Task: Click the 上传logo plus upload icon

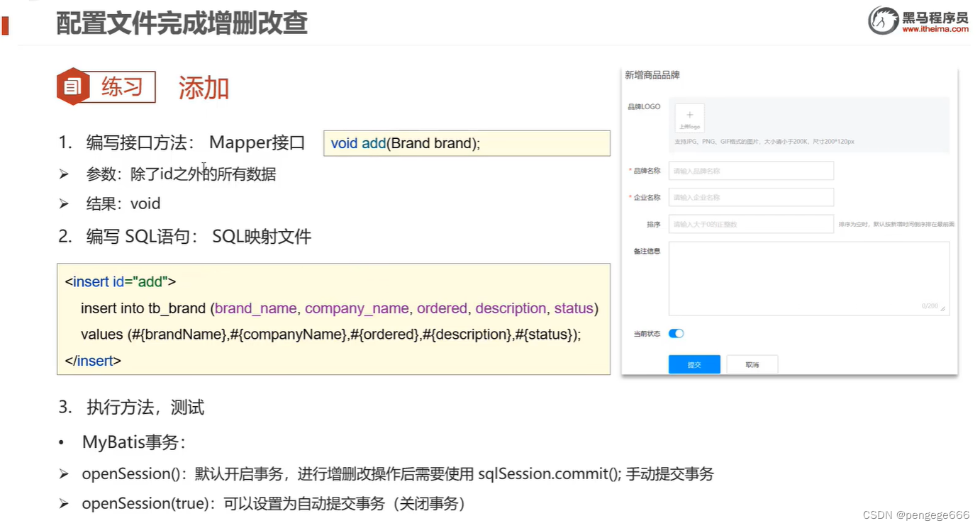Action: pyautogui.click(x=689, y=117)
